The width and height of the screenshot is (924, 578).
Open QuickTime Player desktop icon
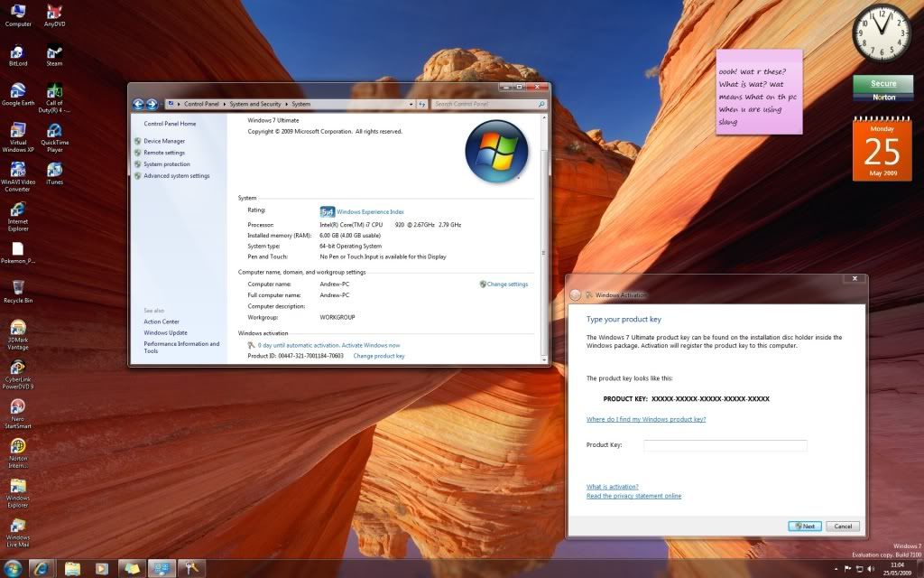(x=54, y=137)
